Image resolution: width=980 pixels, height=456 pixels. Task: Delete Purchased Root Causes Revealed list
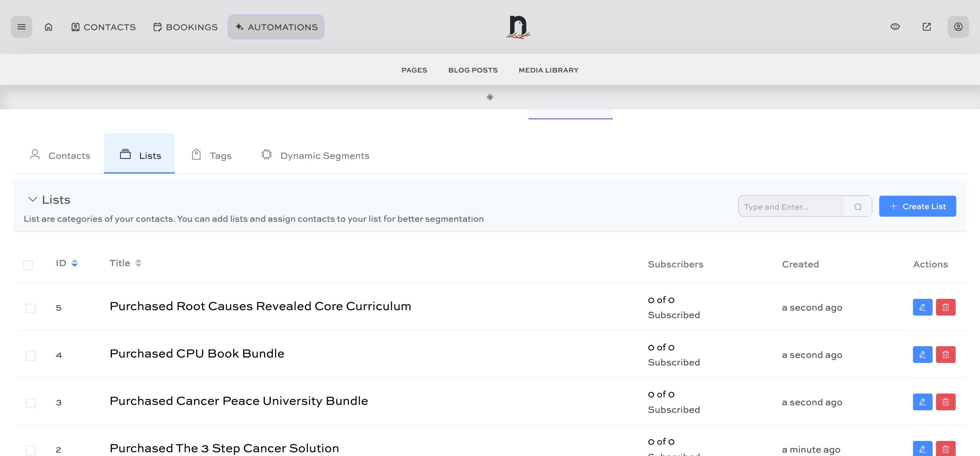tap(945, 307)
